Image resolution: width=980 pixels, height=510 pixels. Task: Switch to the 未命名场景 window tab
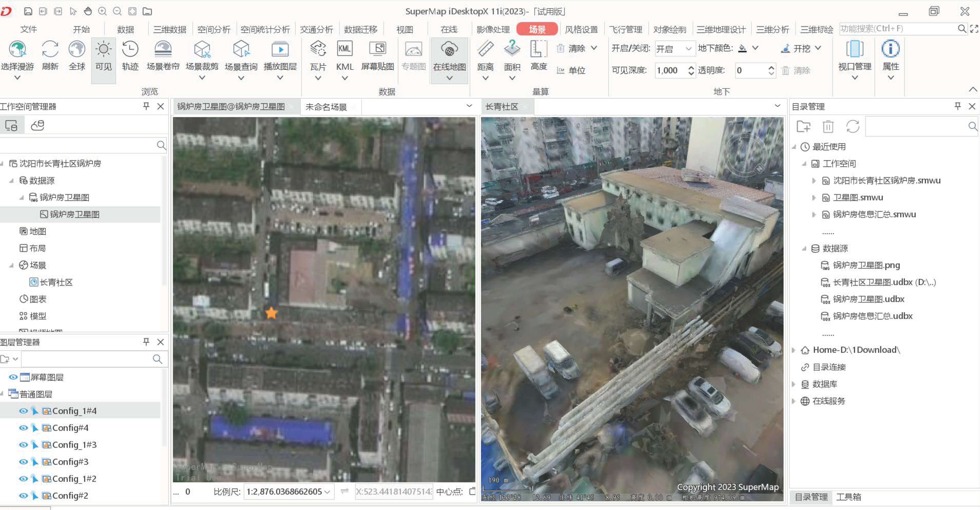point(326,107)
